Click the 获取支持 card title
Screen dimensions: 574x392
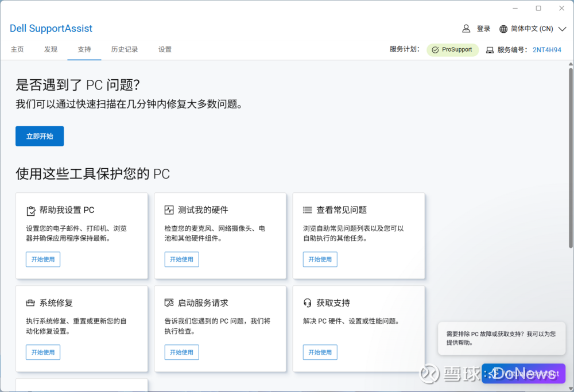point(333,302)
